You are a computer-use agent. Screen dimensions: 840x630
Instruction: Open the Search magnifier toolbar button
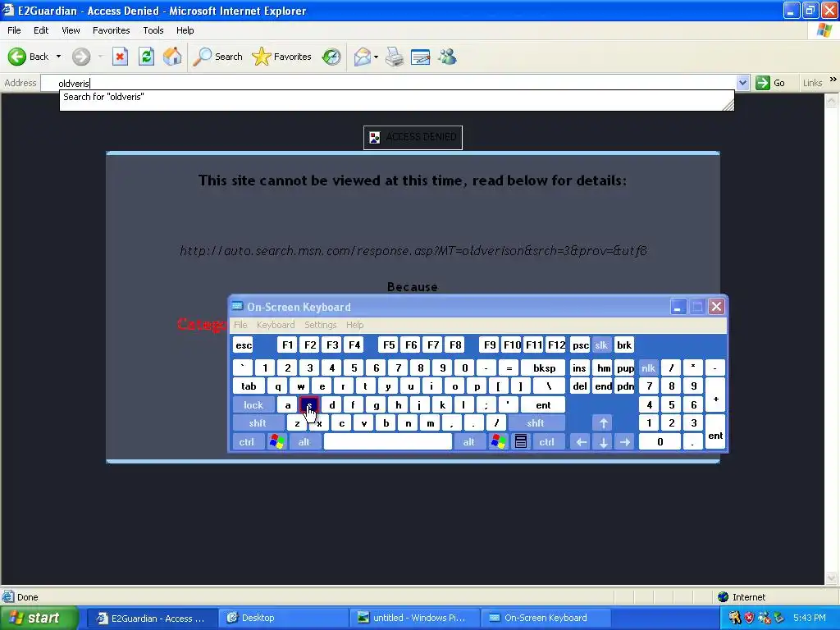tap(217, 57)
